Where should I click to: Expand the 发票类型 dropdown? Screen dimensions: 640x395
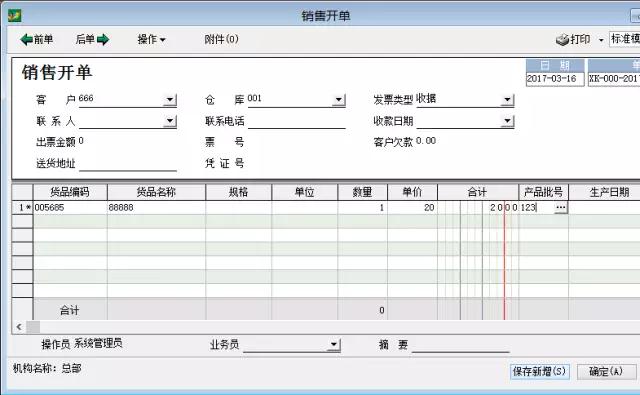pos(507,100)
